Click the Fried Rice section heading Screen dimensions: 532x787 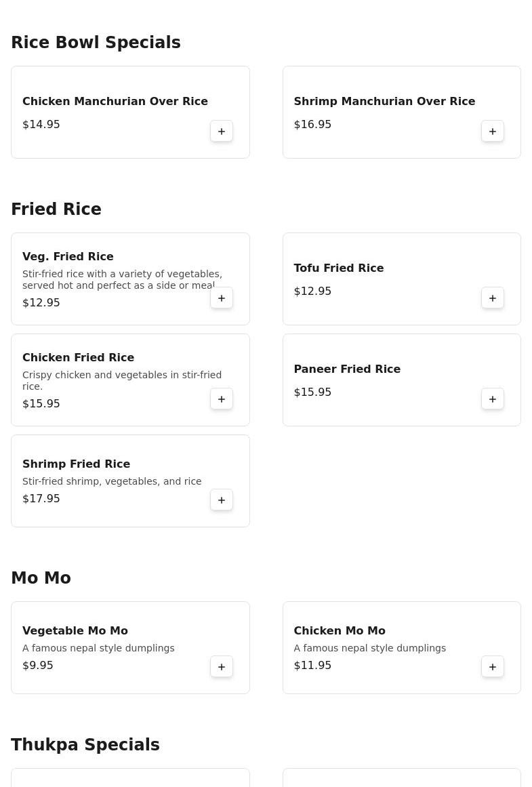pyautogui.click(x=56, y=209)
